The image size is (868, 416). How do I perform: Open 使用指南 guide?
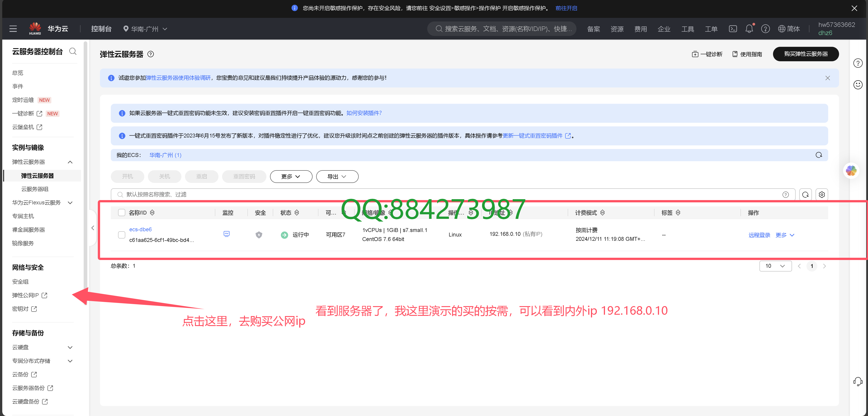(x=747, y=54)
